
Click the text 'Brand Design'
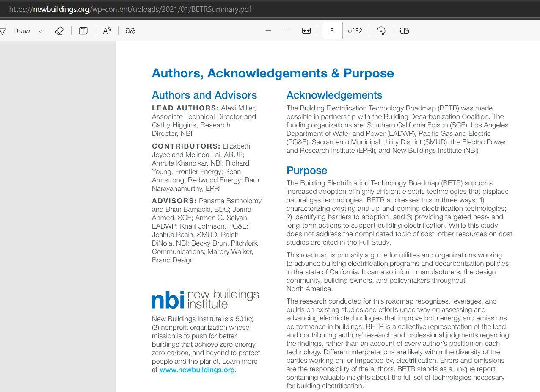click(173, 260)
